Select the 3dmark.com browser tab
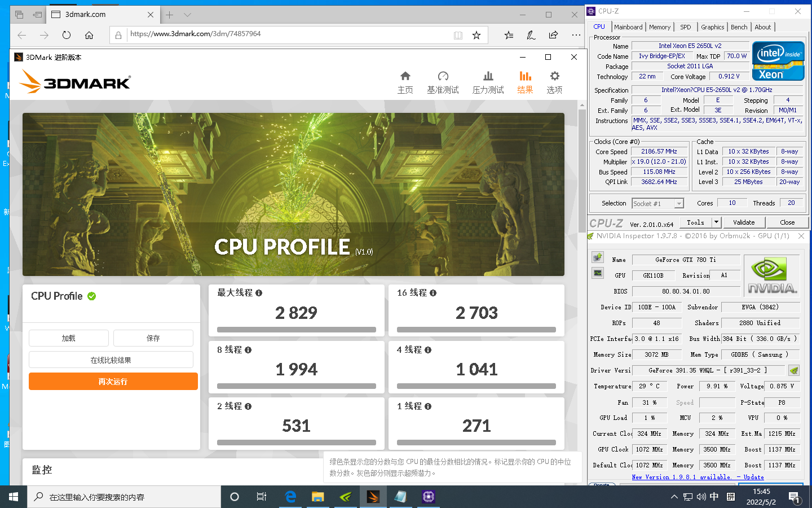Image resolution: width=812 pixels, height=508 pixels. tap(101, 15)
